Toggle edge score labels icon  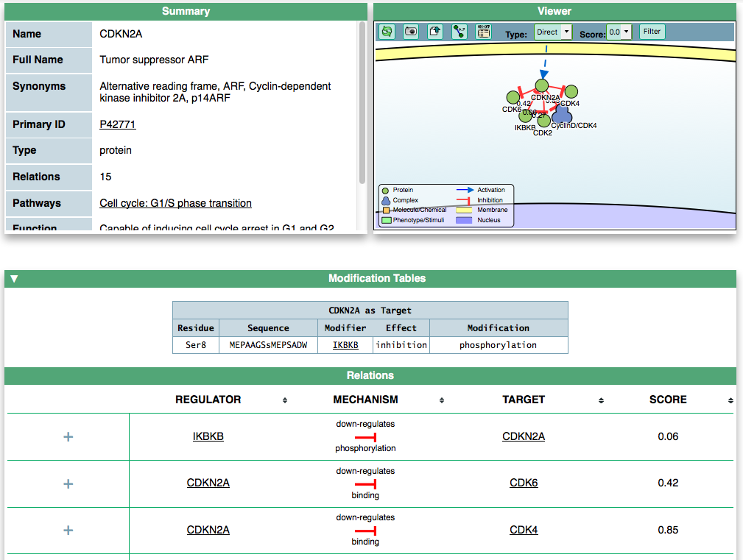click(x=459, y=32)
